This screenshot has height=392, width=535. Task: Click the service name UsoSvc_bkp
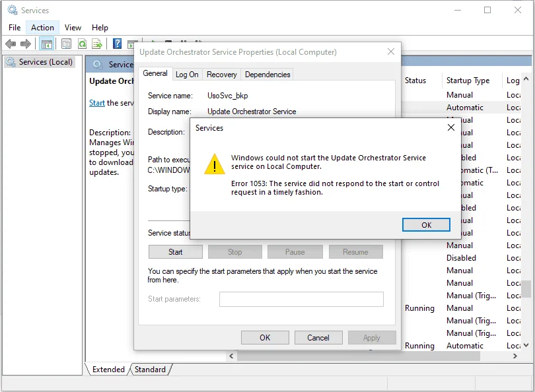pos(228,96)
